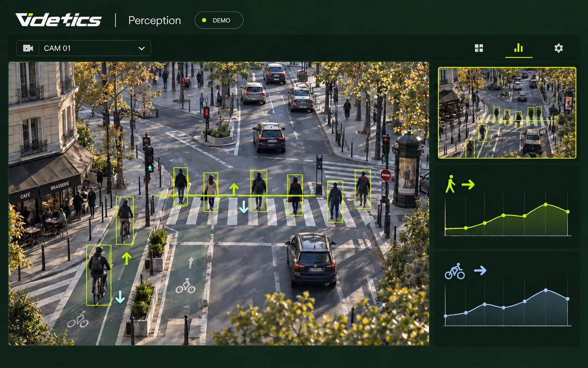588x368 pixels.
Task: Open the bar chart analytics tab
Action: click(518, 48)
